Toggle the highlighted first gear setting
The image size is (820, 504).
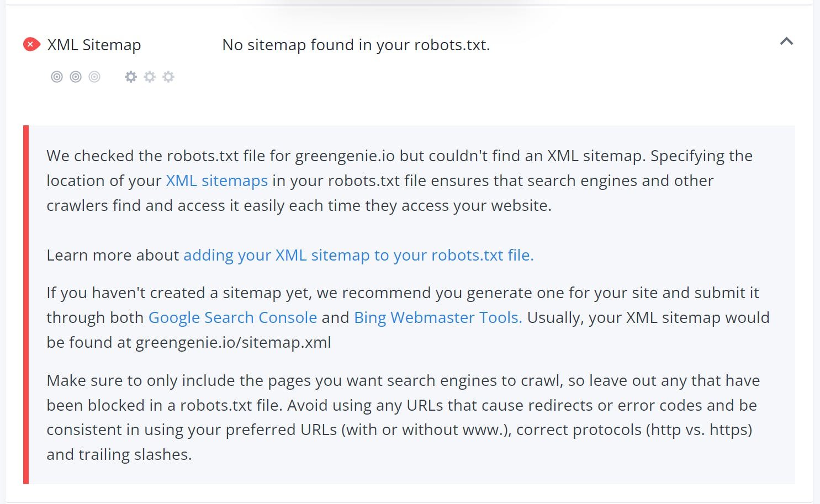(131, 76)
